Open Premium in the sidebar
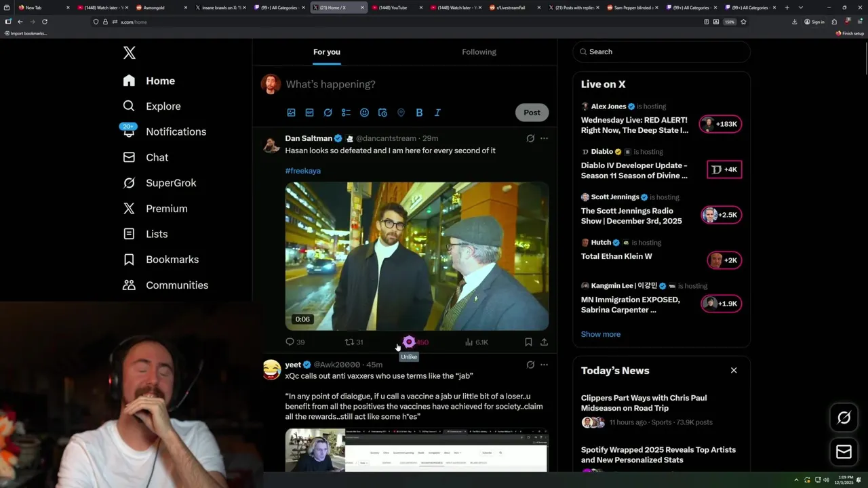This screenshot has height=488, width=868. (x=155, y=209)
